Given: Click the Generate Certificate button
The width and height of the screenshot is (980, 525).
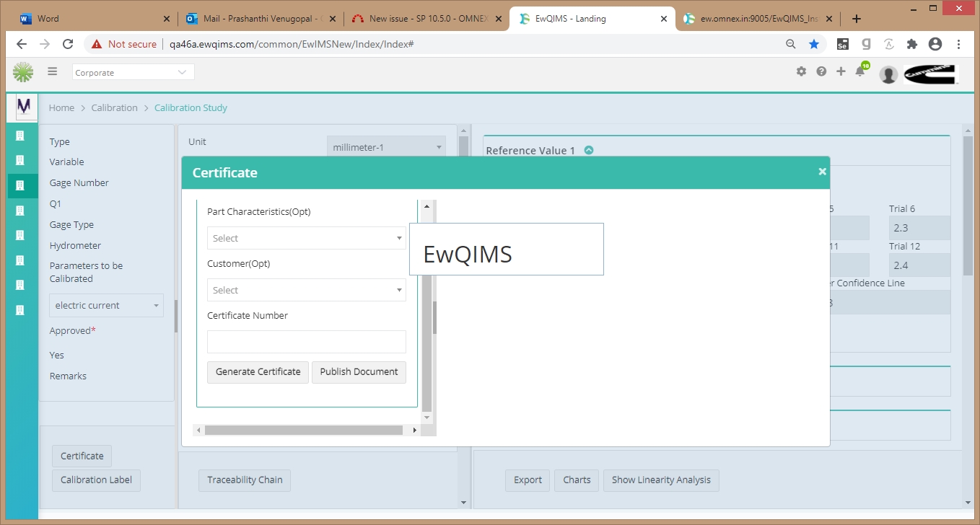Looking at the screenshot, I should [258, 372].
